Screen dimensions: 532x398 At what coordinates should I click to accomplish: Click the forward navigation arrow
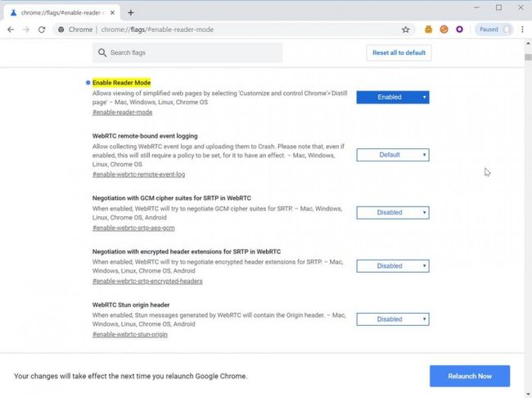click(26, 29)
